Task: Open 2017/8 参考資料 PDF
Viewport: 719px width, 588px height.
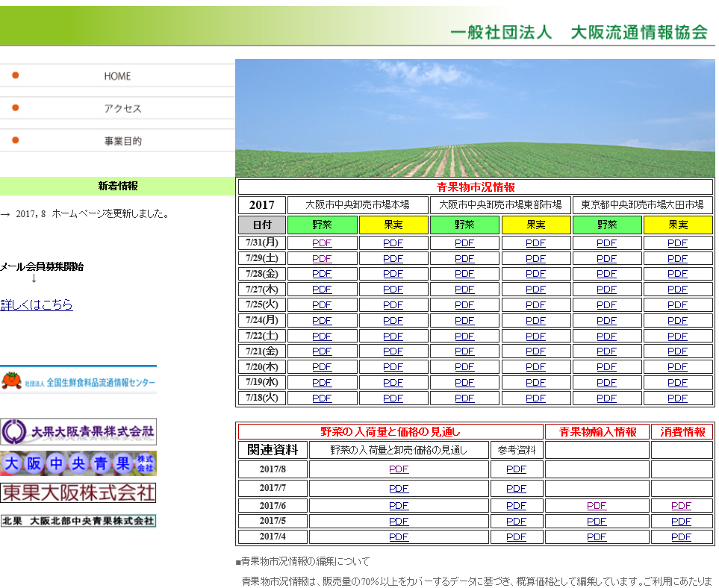Action: pos(517,469)
